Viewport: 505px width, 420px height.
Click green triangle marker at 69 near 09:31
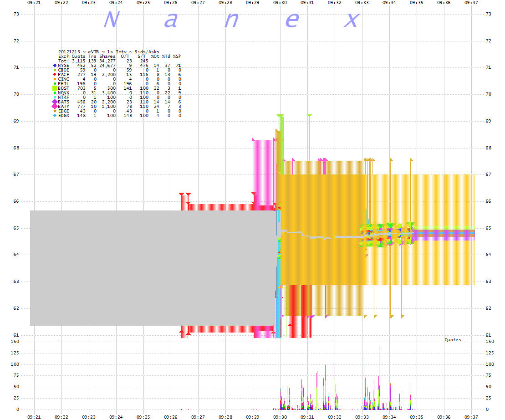pyautogui.click(x=309, y=115)
